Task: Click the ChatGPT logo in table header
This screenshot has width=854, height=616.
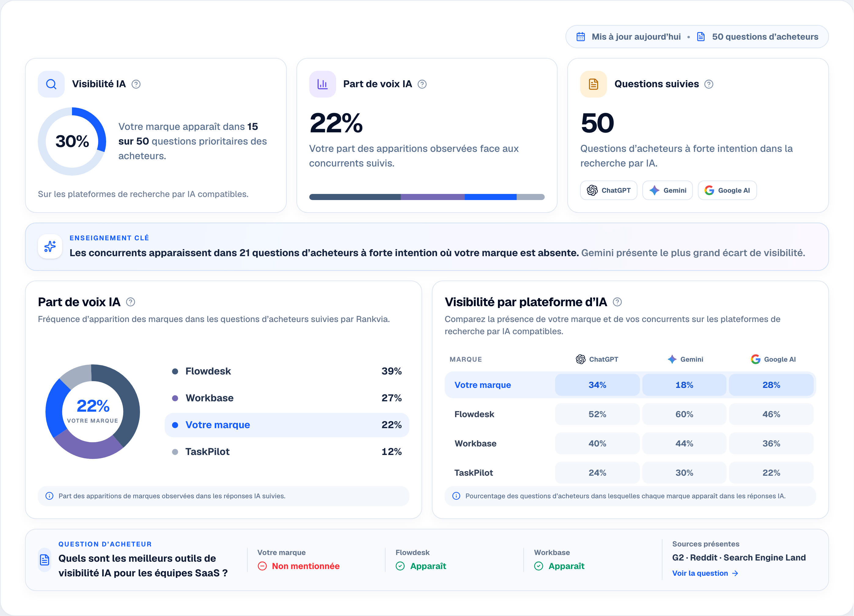Action: click(581, 359)
